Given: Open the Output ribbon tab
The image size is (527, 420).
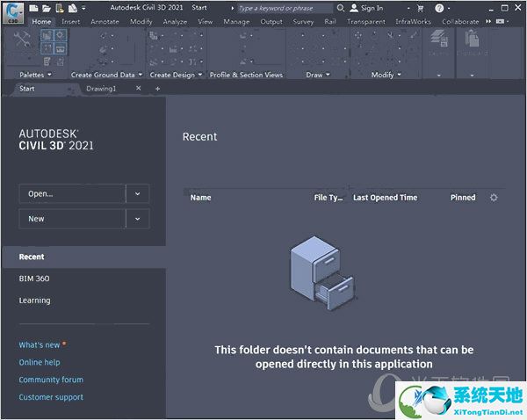Looking at the screenshot, I should coord(271,21).
